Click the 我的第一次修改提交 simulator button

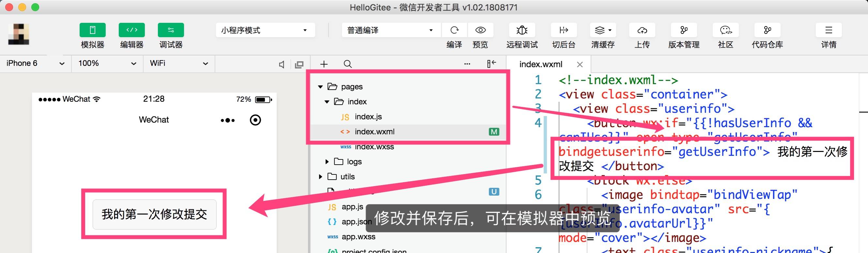[x=154, y=214]
